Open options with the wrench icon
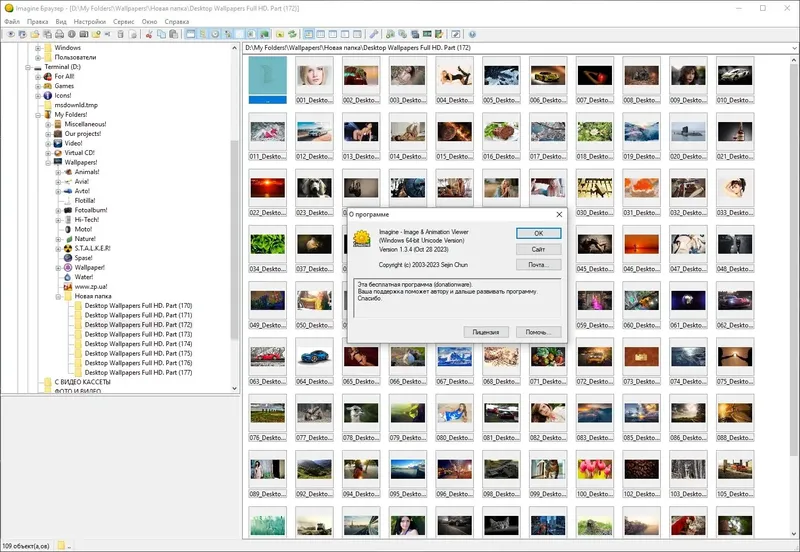 tap(374, 34)
